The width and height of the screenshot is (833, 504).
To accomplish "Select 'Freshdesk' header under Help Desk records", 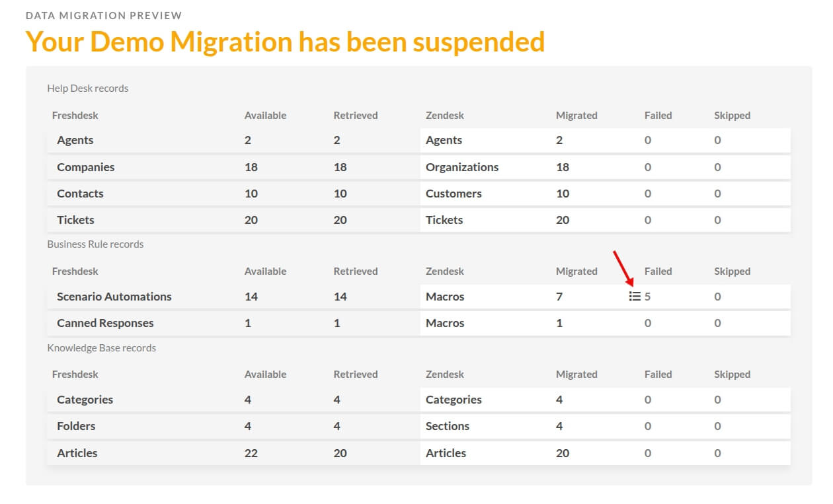I will coord(75,115).
